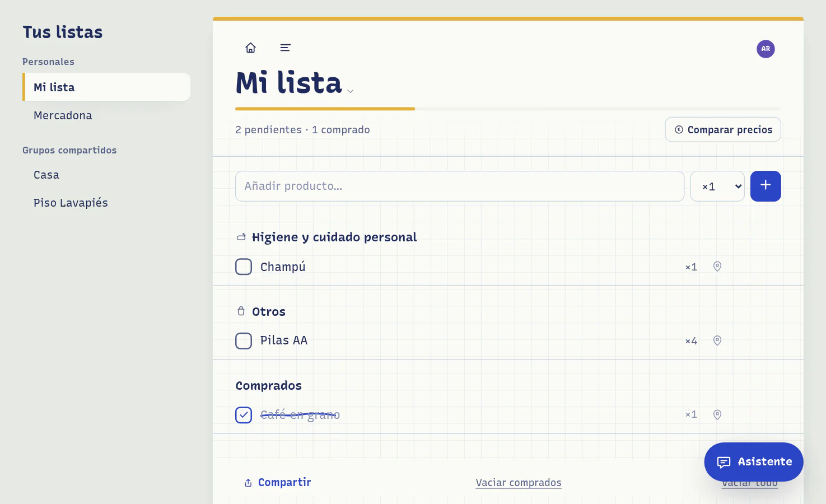Click the struck-through Café en grano text
Screen dimensions: 826x504
point(300,415)
